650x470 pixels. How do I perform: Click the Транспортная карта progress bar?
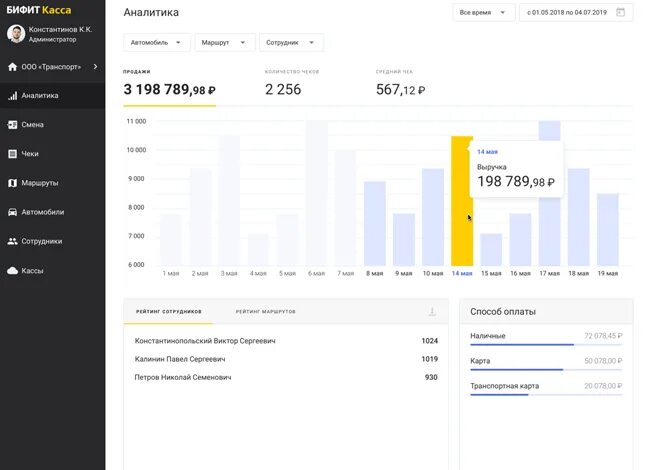coord(546,395)
